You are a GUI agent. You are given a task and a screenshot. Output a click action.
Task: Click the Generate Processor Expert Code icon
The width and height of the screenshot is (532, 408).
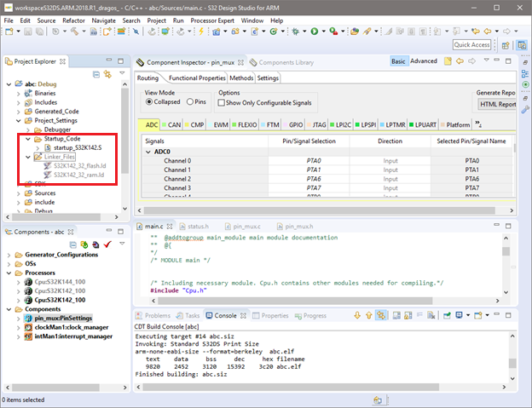[84, 244]
